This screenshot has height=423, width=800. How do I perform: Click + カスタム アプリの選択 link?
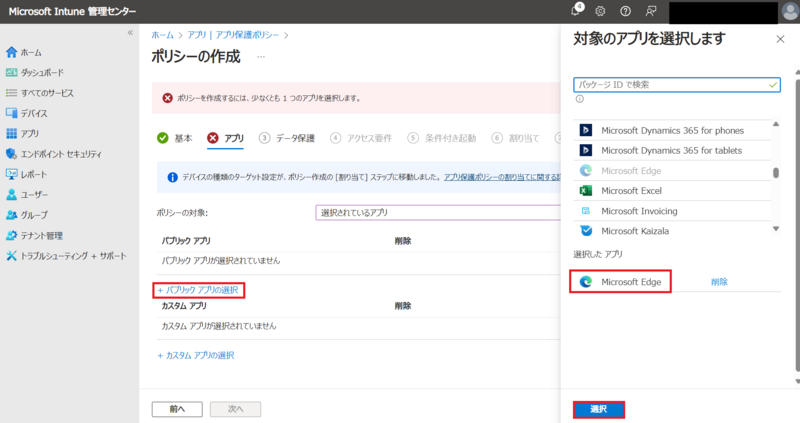196,355
